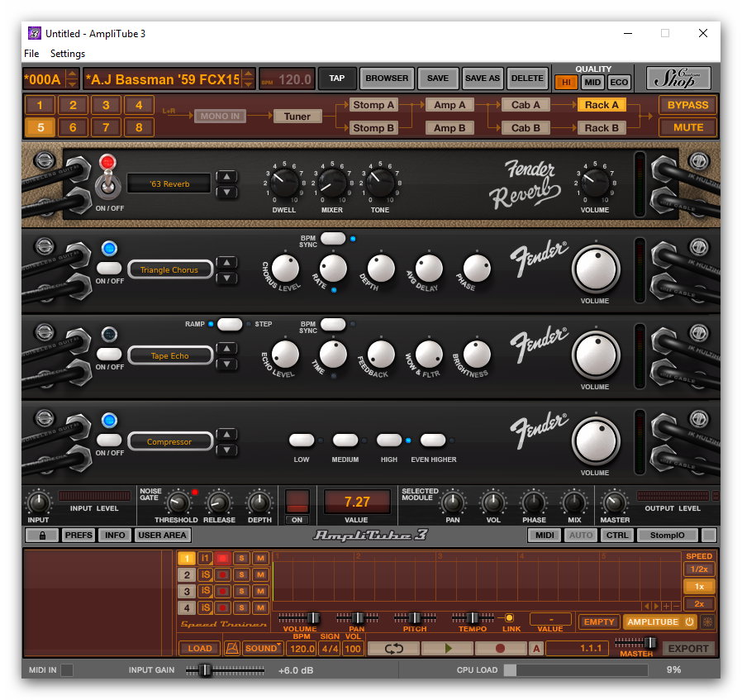Select track 4 number button
Viewport: 742px width, 700px height.
[x=187, y=607]
